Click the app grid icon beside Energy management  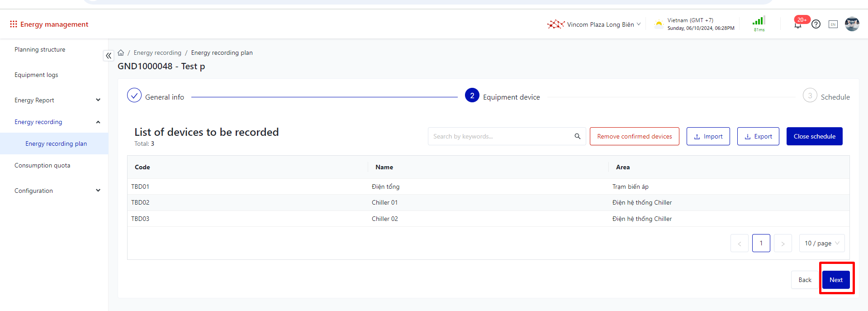[x=14, y=24]
